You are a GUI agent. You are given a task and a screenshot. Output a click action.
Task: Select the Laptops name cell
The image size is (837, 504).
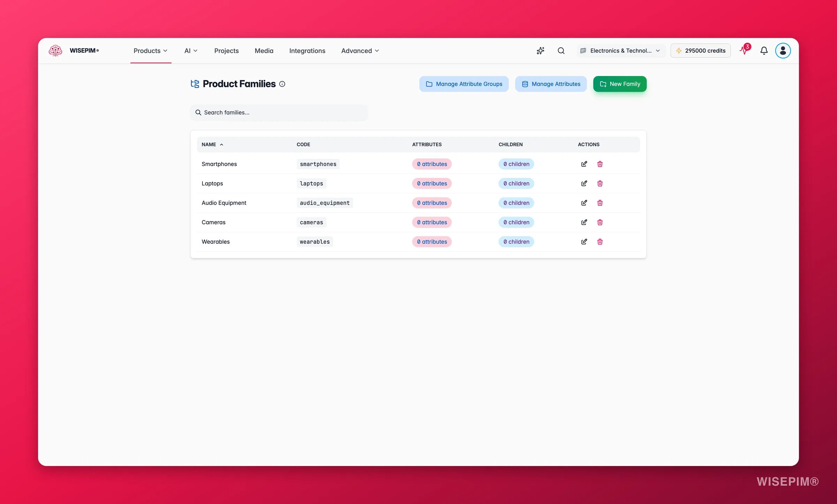(x=212, y=183)
